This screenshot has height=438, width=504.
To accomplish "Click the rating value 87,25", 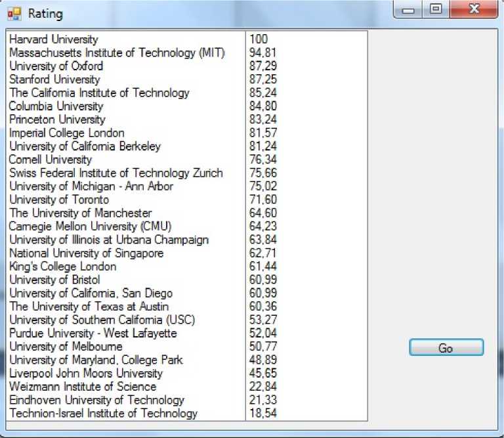I will click(x=263, y=79).
